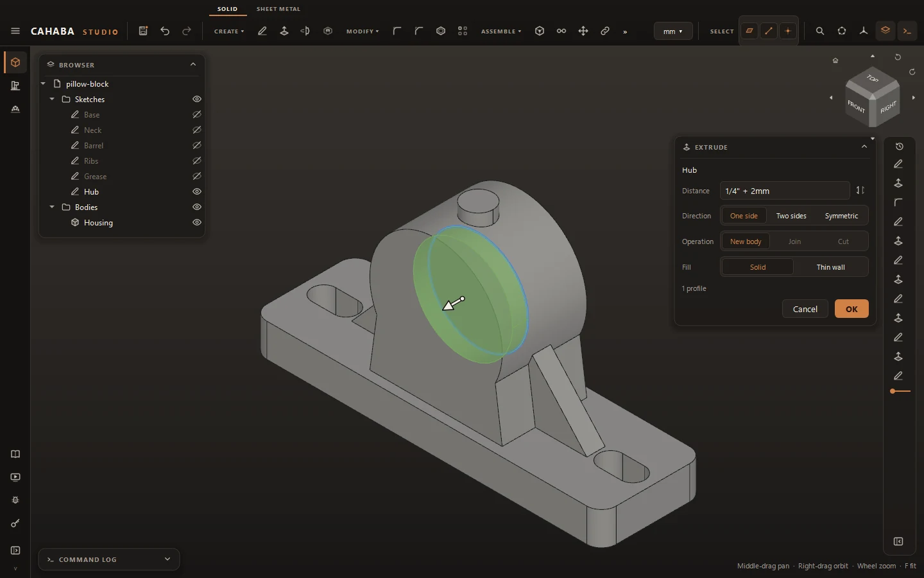Viewport: 924px width, 578px height.
Task: Toggle visibility of Sketches folder
Action: [x=197, y=99]
